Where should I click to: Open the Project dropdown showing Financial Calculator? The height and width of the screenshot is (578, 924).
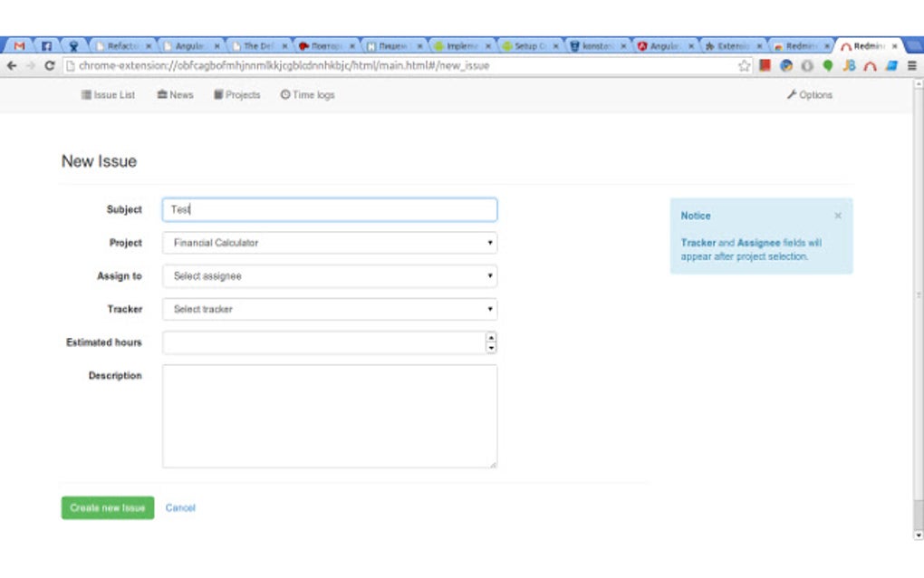329,243
